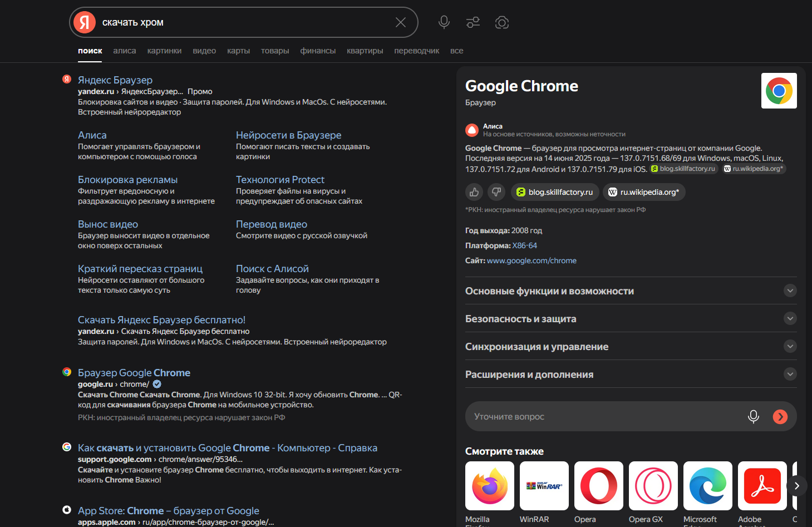Open "Краткий пересказ страниц" sitelink
This screenshot has height=527, width=812.
coord(140,269)
